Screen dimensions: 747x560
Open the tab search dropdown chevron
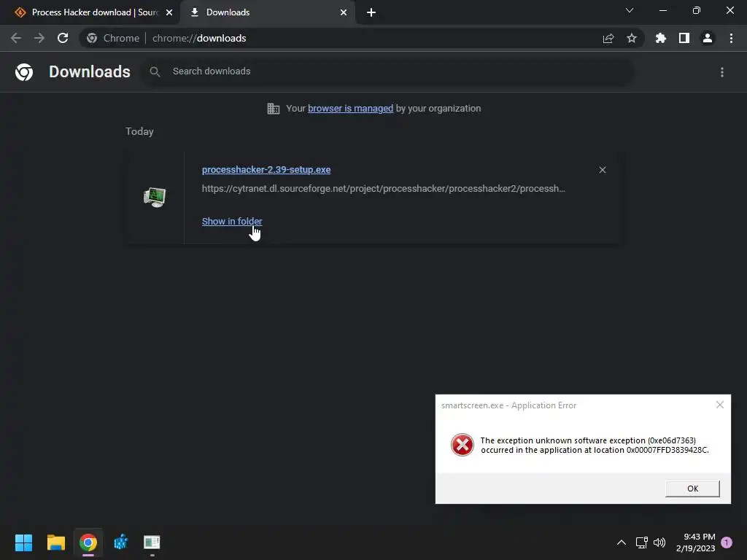point(630,10)
